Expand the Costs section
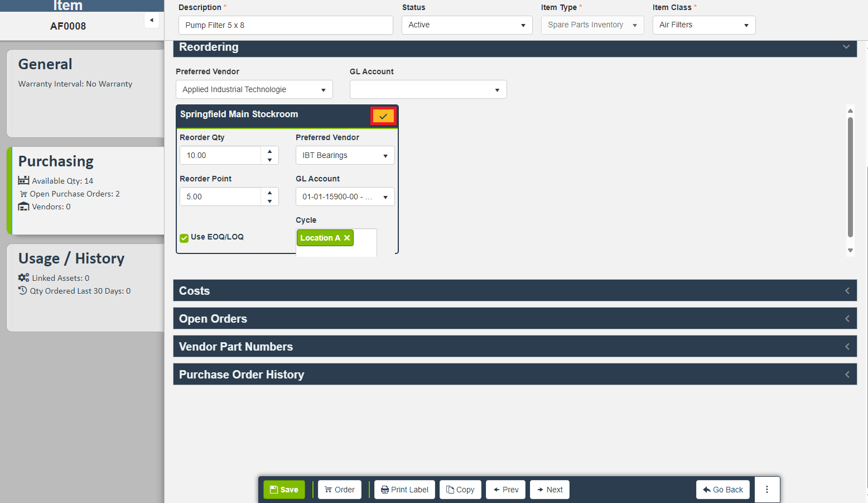The image size is (868, 503). pos(514,291)
